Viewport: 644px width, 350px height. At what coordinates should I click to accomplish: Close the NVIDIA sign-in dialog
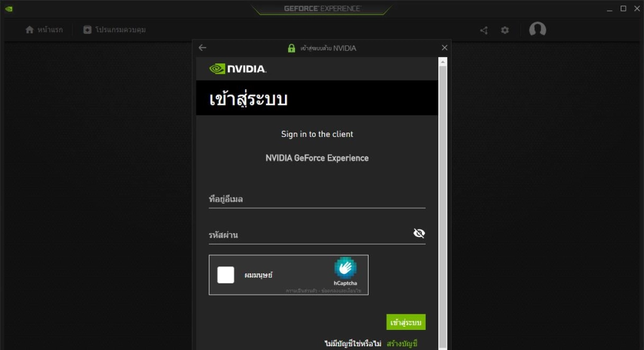tap(445, 48)
